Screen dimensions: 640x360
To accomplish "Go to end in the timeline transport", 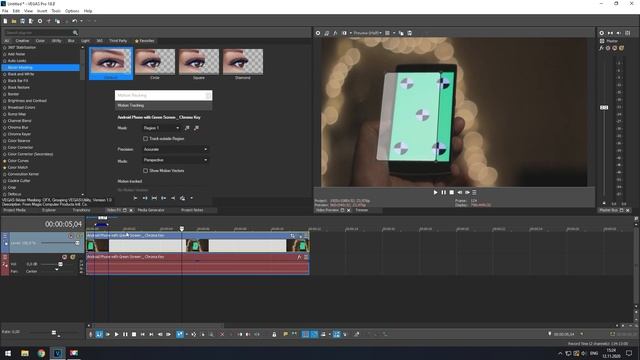I will [151, 334].
